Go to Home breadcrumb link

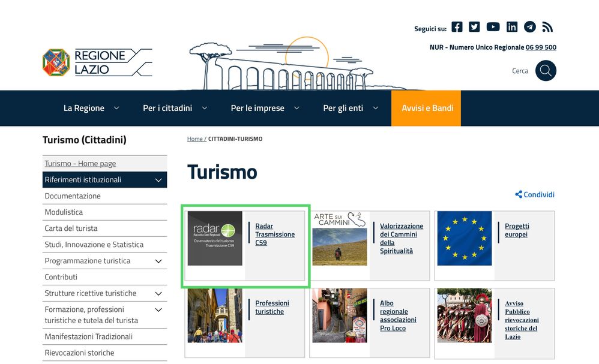(195, 139)
